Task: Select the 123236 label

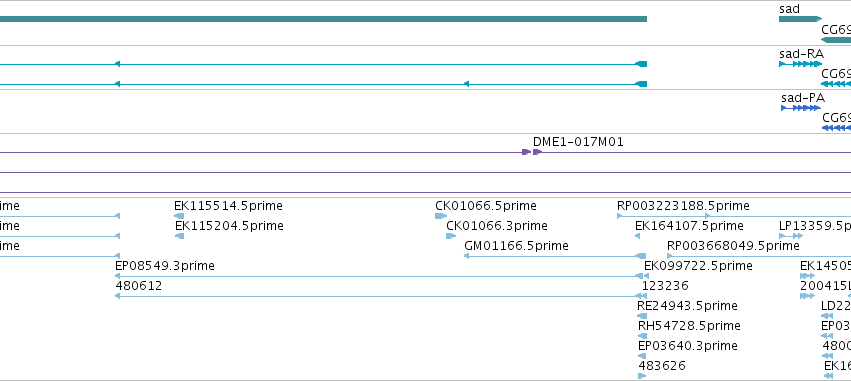Action: coord(665,285)
